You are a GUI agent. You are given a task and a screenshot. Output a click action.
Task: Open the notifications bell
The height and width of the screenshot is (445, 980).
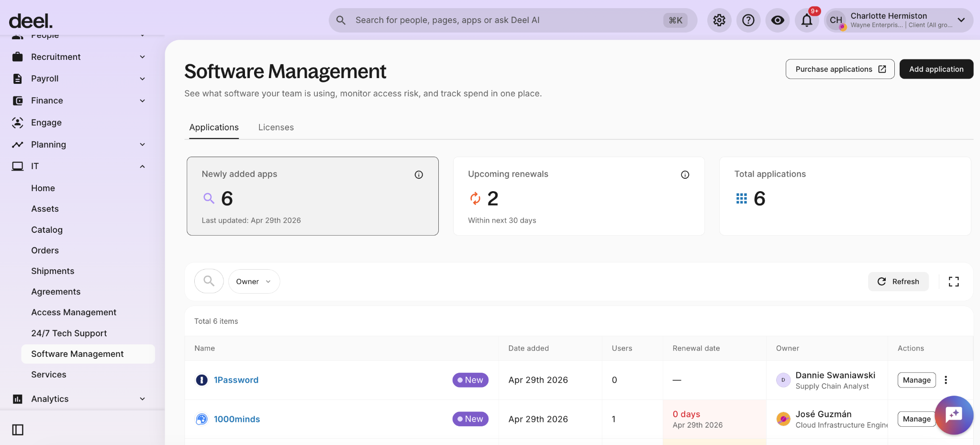point(807,20)
